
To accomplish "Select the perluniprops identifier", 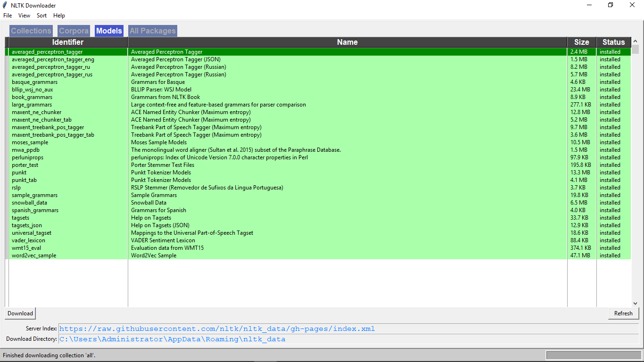I will coord(28,157).
